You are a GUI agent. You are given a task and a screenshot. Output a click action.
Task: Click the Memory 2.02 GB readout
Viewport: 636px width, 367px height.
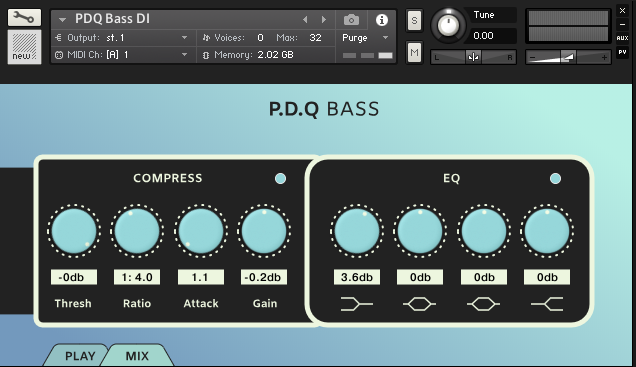pyautogui.click(x=275, y=55)
